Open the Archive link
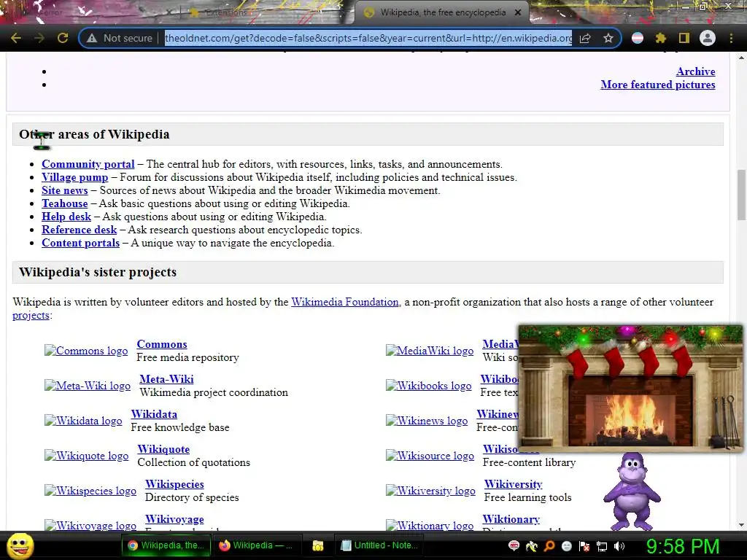The width and height of the screenshot is (747, 560). 695,71
